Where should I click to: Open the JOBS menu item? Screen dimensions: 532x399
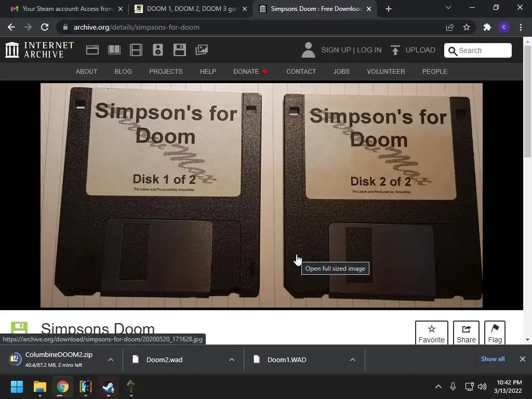[341, 72]
